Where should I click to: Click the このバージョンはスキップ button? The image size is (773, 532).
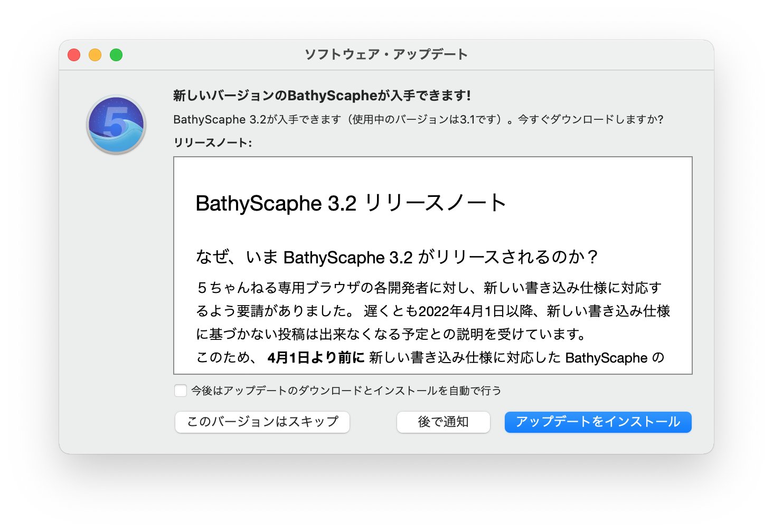pos(262,422)
